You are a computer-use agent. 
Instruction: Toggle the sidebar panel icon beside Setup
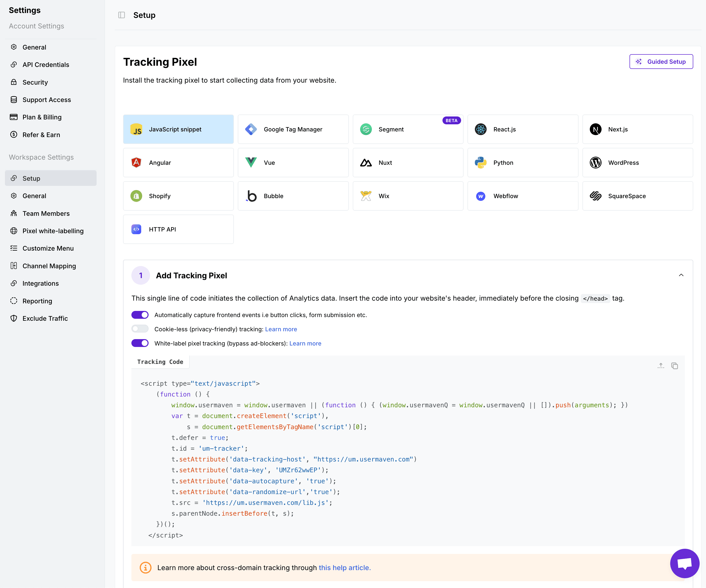click(121, 15)
